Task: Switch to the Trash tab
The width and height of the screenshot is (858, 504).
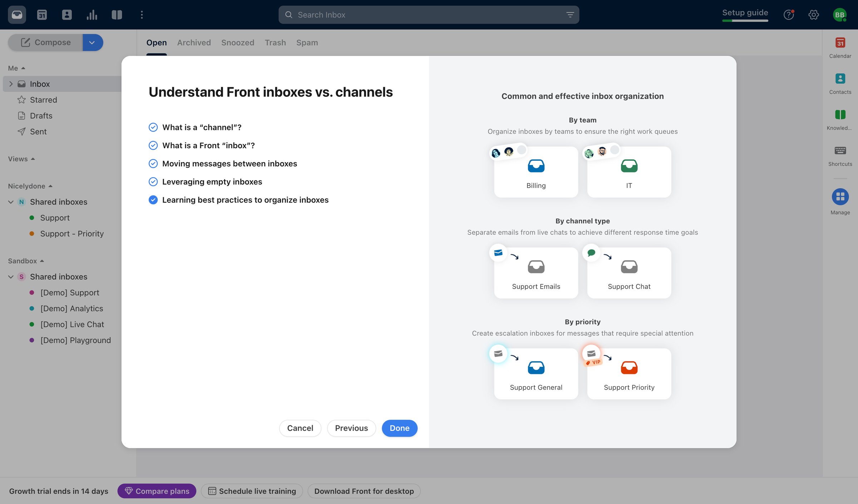Action: point(275,43)
